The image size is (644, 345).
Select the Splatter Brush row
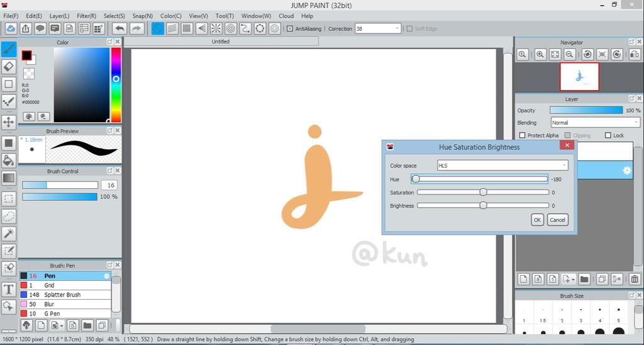[65, 295]
